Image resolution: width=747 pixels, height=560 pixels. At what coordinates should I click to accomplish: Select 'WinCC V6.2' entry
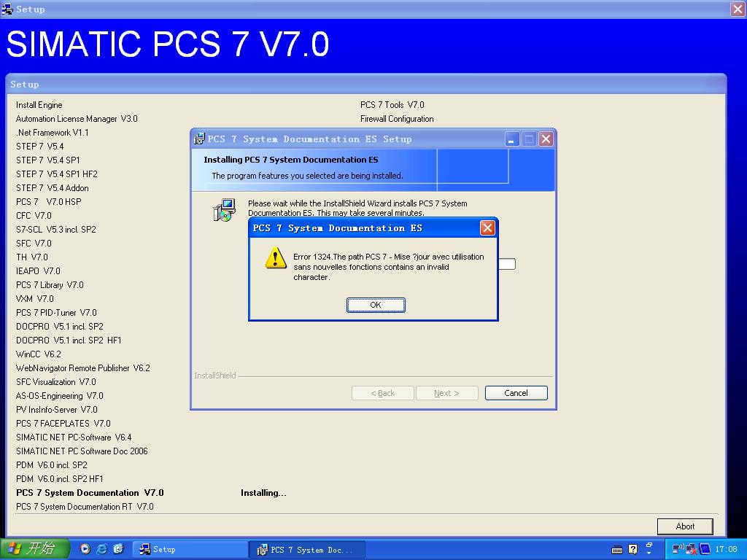click(39, 354)
